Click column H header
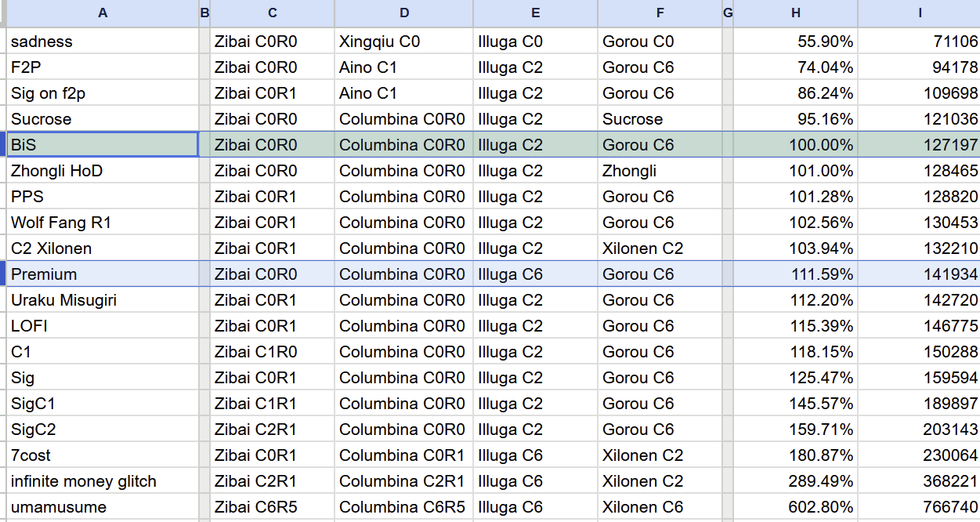 coord(795,13)
